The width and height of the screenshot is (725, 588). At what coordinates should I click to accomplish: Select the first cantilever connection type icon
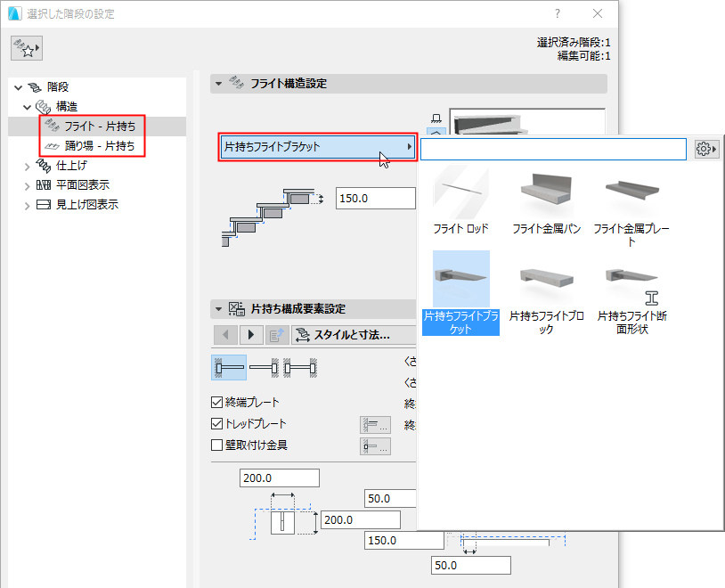[x=228, y=367]
